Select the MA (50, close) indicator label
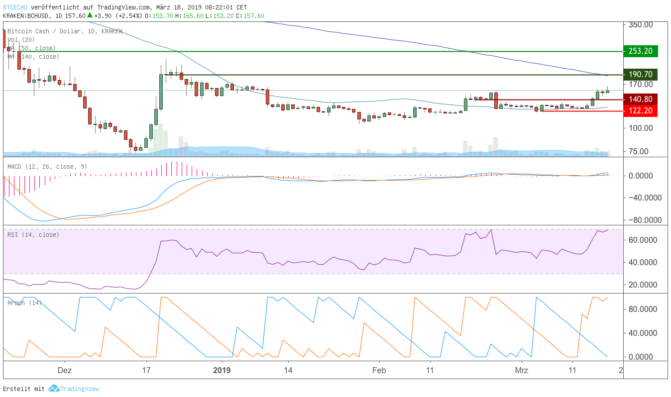This screenshot has width=671, height=397. click(x=31, y=48)
